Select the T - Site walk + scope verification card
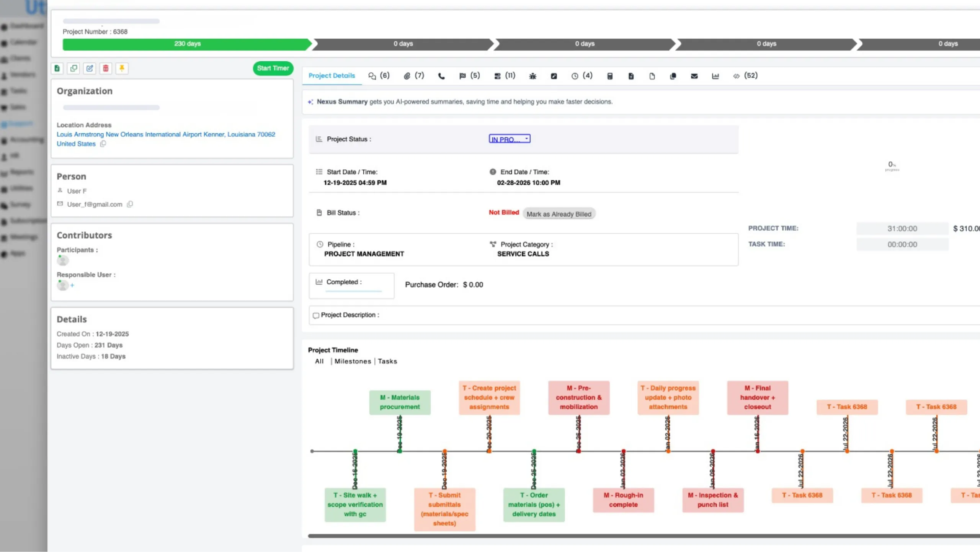Viewport: 980px width, 552px height. [355, 504]
